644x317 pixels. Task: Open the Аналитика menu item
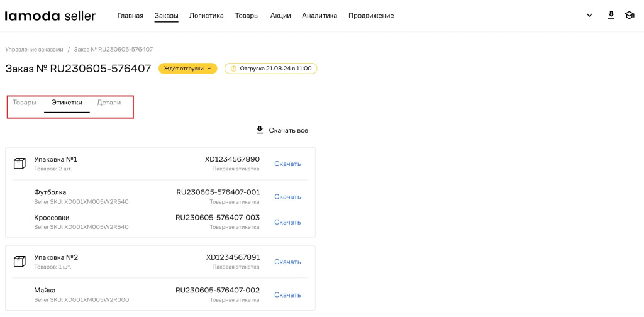(319, 16)
